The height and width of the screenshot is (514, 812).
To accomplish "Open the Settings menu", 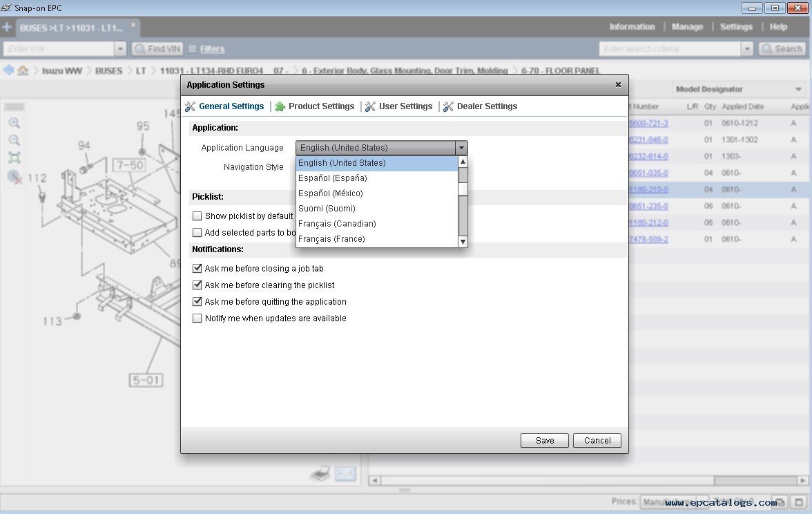I will (x=736, y=27).
